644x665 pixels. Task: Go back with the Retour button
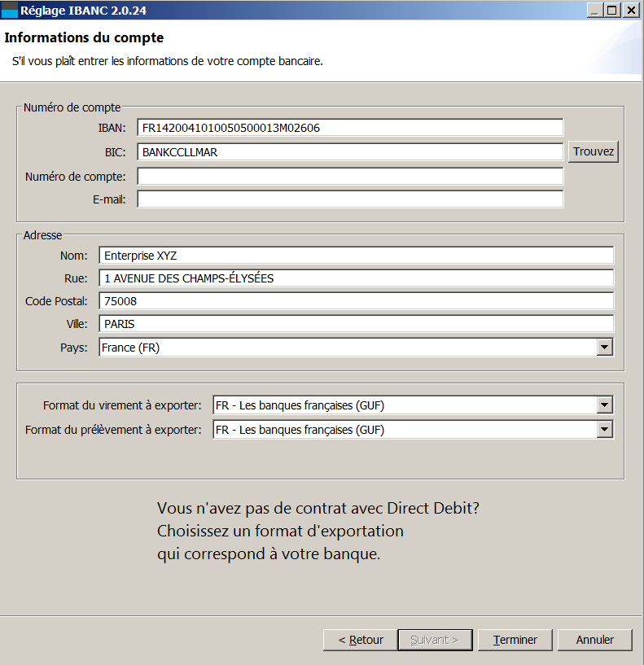click(x=360, y=640)
